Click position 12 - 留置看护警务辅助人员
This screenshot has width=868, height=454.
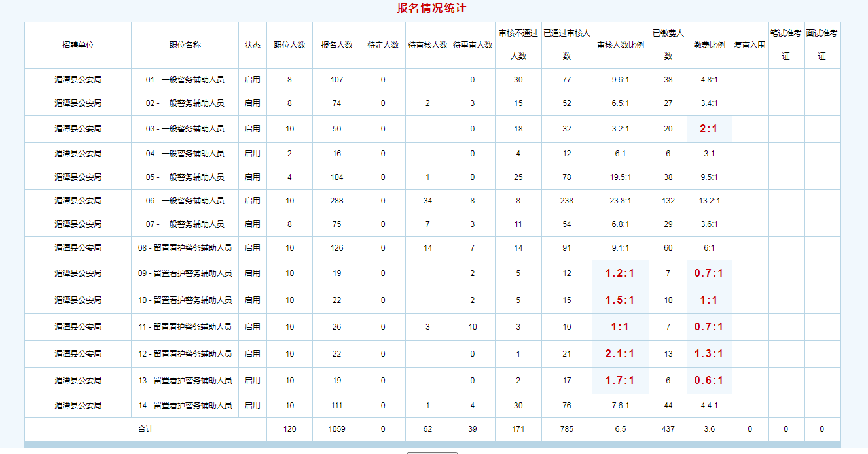click(x=185, y=354)
